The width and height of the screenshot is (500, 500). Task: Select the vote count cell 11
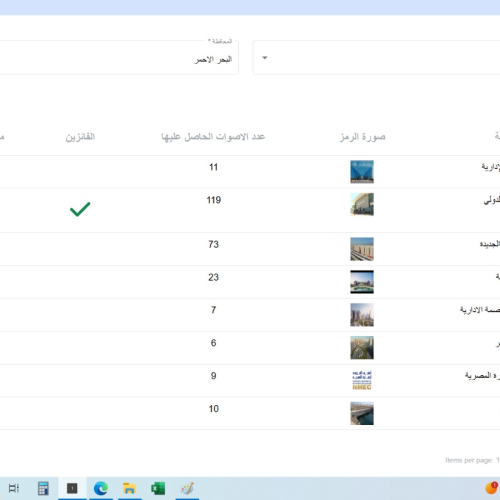(214, 167)
